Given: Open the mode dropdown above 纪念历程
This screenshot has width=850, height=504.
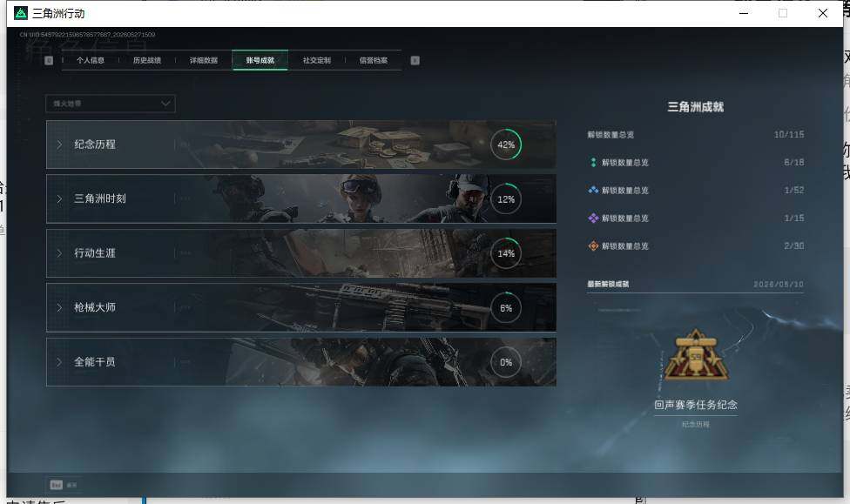Looking at the screenshot, I should click(x=111, y=104).
